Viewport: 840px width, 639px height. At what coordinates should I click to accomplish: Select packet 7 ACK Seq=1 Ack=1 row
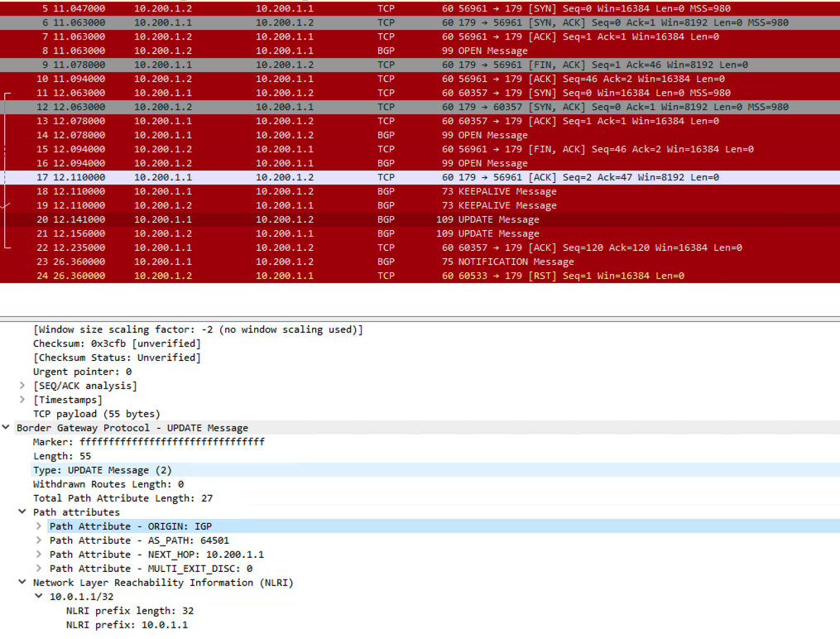pos(420,36)
